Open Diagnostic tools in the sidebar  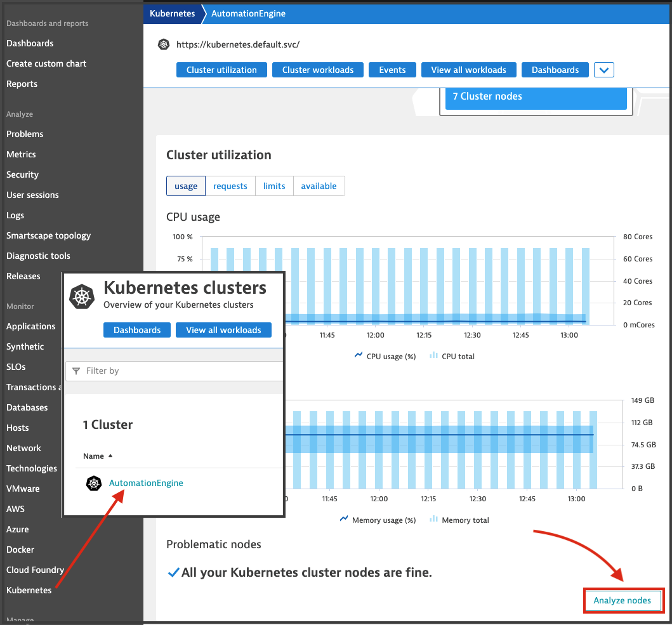[x=38, y=256]
